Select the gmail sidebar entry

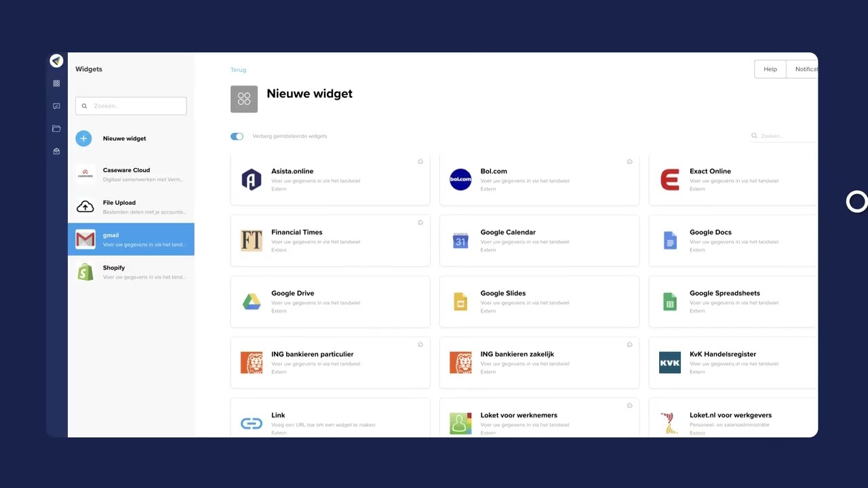pyautogui.click(x=131, y=239)
